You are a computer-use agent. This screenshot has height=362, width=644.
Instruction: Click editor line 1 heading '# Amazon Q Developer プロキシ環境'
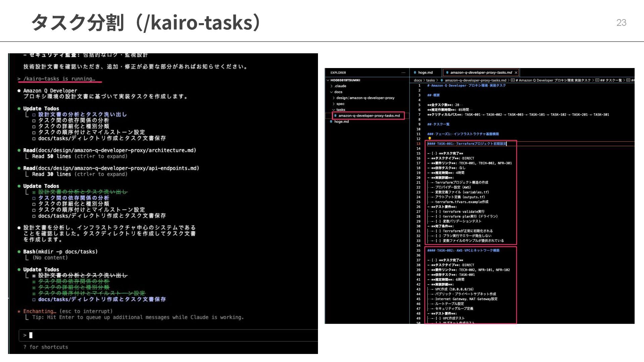point(467,85)
